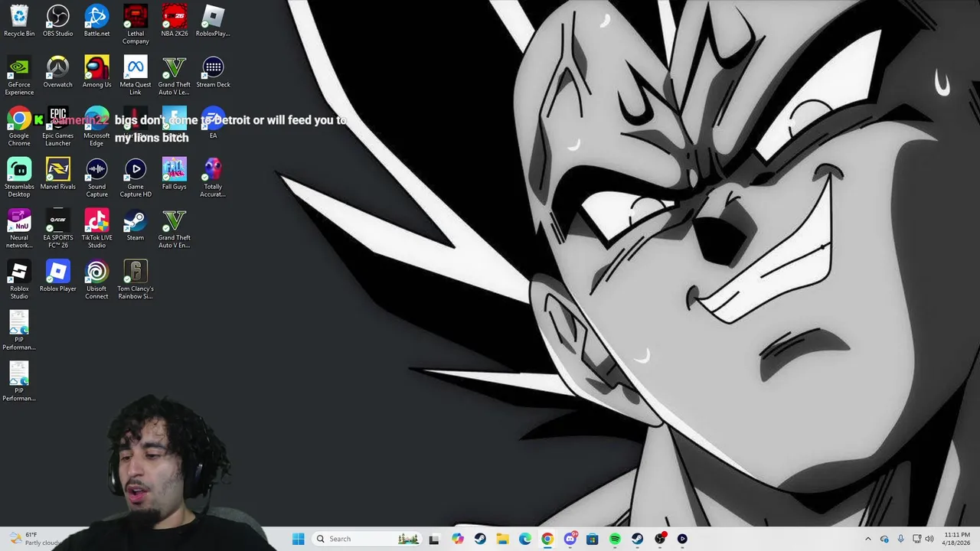The image size is (980, 551).
Task: Launch Streamlabs Desktop shortcut
Action: tap(19, 178)
